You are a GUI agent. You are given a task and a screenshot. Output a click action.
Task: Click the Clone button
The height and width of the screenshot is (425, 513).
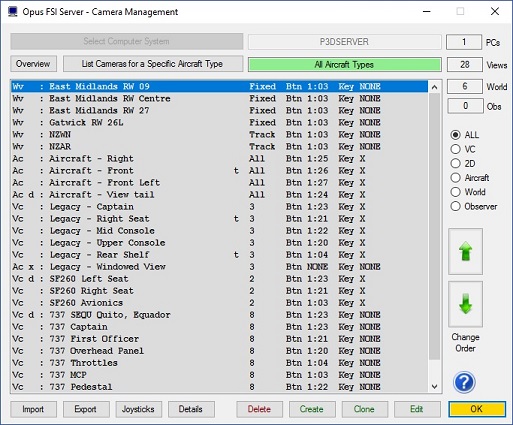point(364,409)
